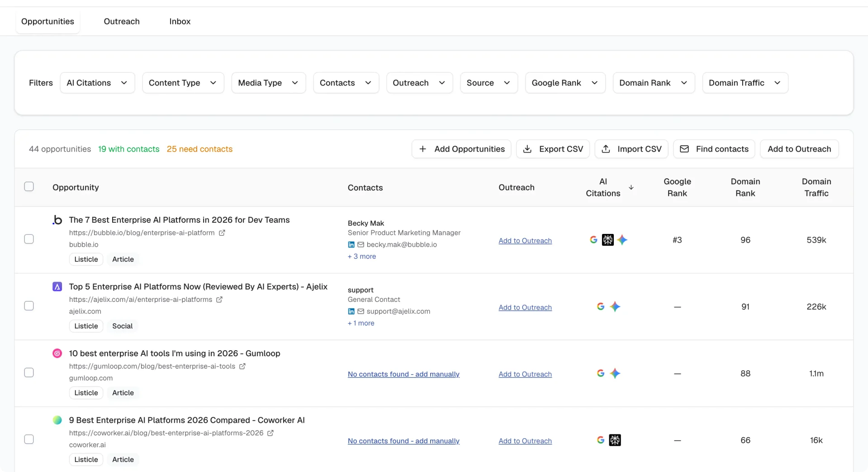Expand the Domain Rank filter dropdown
Viewport: 868px width, 472px height.
click(x=654, y=83)
